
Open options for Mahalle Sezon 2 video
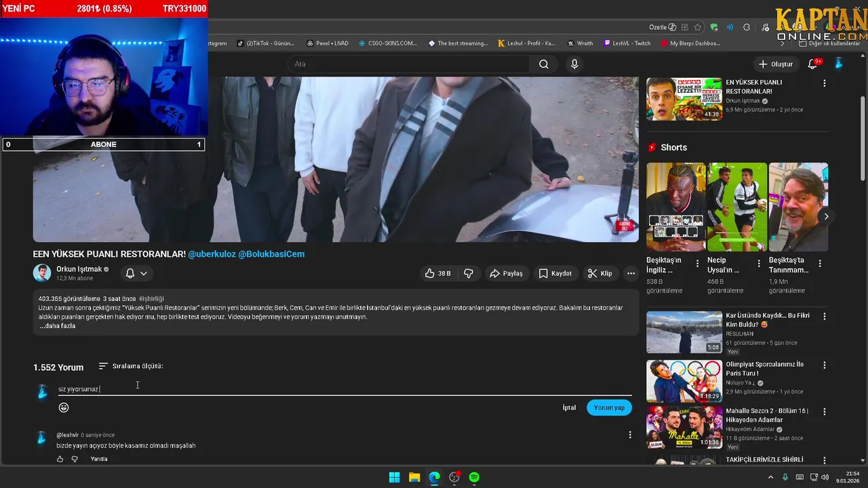click(x=825, y=411)
